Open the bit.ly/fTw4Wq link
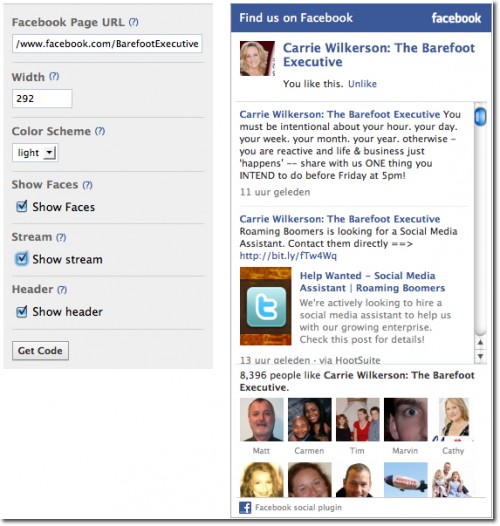The width and height of the screenshot is (500, 526). pos(288,256)
